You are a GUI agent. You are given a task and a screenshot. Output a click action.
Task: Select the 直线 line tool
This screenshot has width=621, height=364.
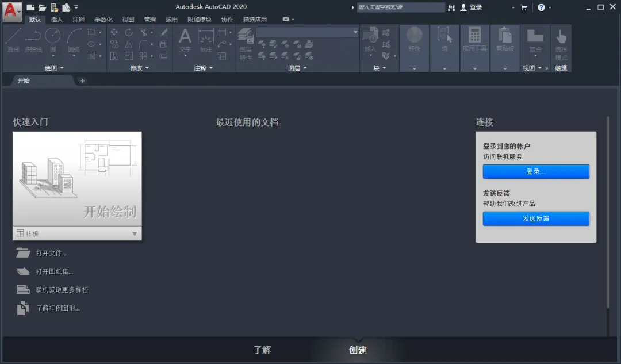coord(13,40)
